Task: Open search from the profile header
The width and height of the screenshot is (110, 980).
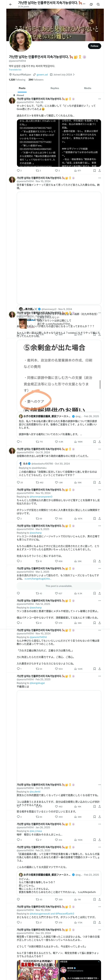Action: click(98, 4)
